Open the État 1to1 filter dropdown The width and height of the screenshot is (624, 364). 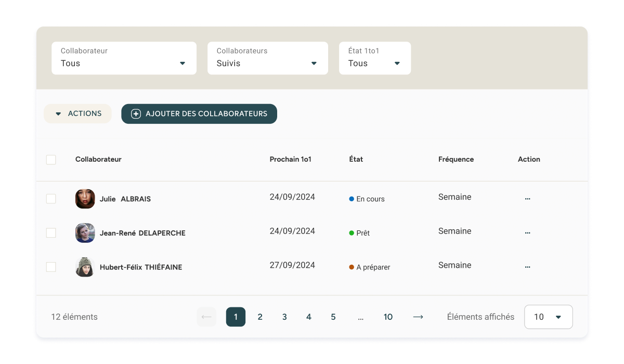[x=374, y=58]
